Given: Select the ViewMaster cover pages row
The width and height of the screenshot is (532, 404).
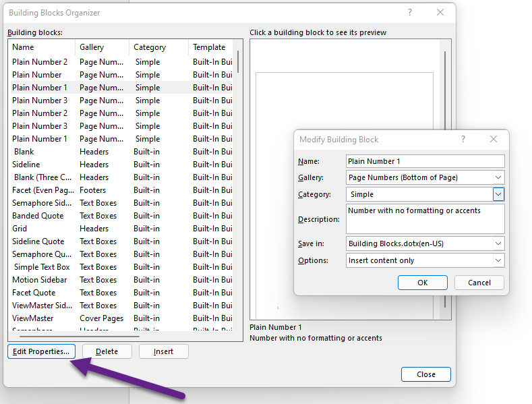Looking at the screenshot, I should point(122,318).
